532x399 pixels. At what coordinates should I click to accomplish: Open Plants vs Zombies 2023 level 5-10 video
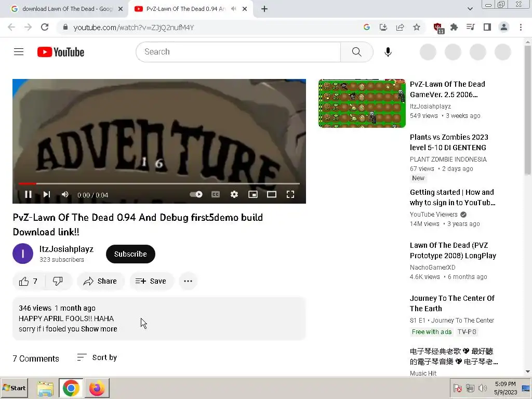point(449,142)
